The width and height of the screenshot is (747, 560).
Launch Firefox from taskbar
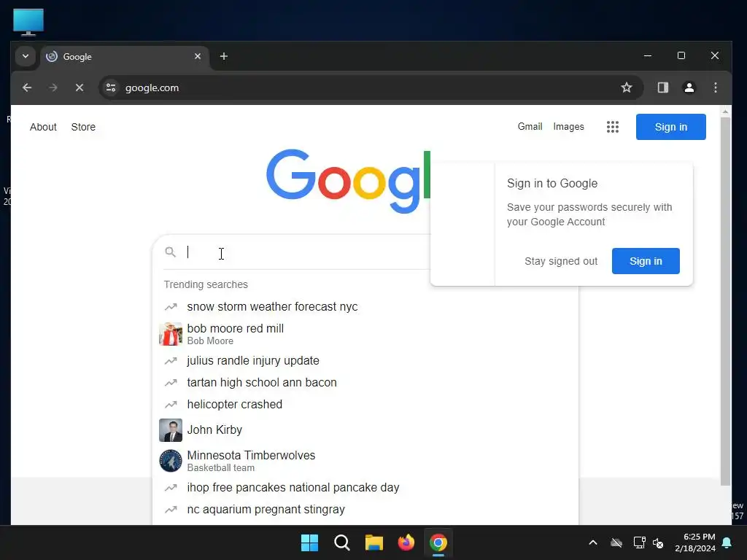pyautogui.click(x=406, y=542)
